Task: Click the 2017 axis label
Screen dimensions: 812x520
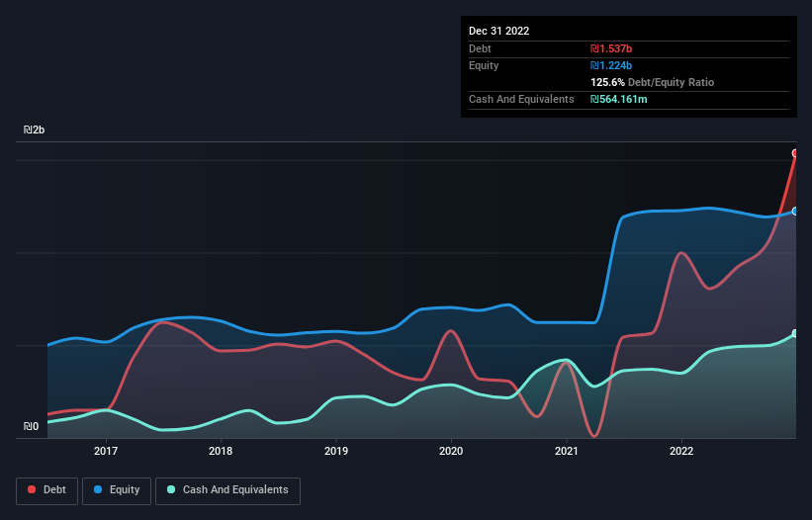Action: click(x=106, y=451)
